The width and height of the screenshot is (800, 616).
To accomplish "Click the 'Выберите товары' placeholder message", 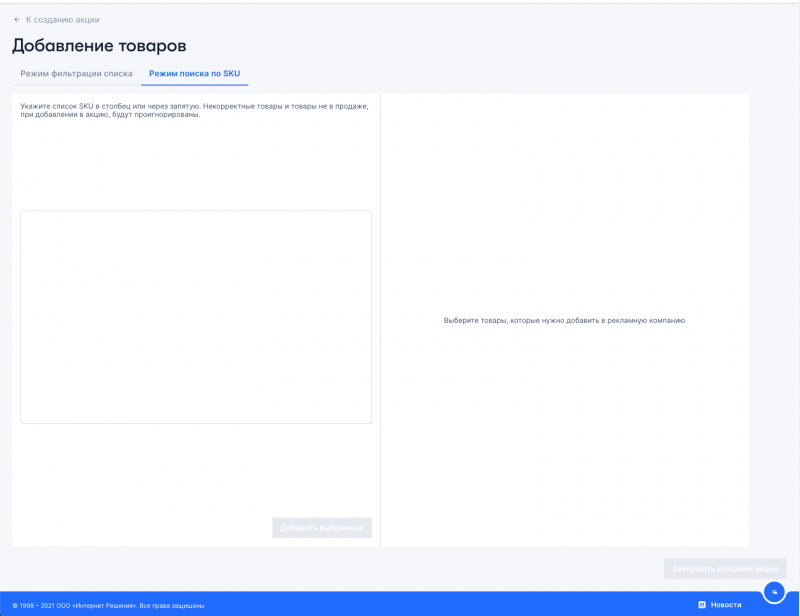I will 564,320.
